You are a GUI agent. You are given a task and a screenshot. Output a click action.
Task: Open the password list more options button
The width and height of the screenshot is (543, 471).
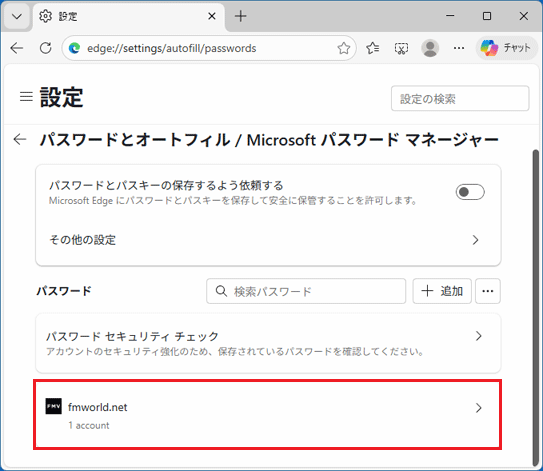coord(488,291)
